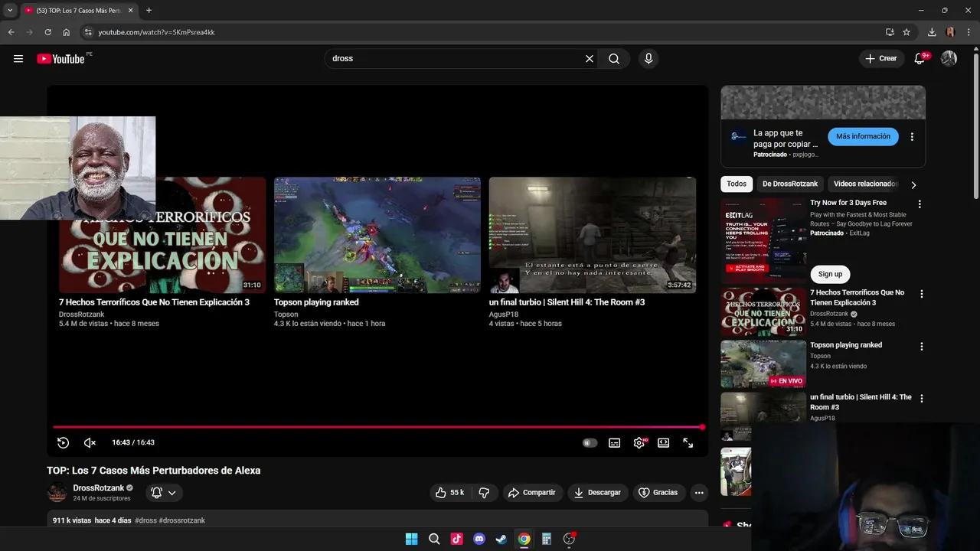Open Chrome downloads icon

click(932, 32)
